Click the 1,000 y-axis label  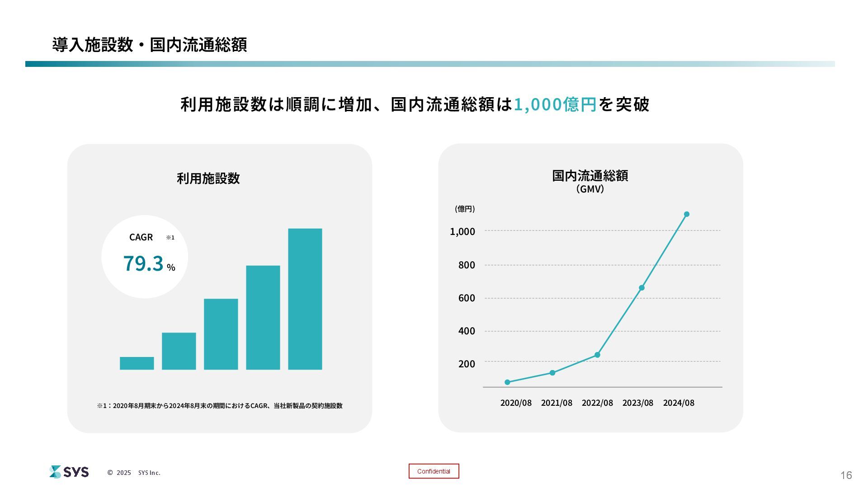[462, 232]
